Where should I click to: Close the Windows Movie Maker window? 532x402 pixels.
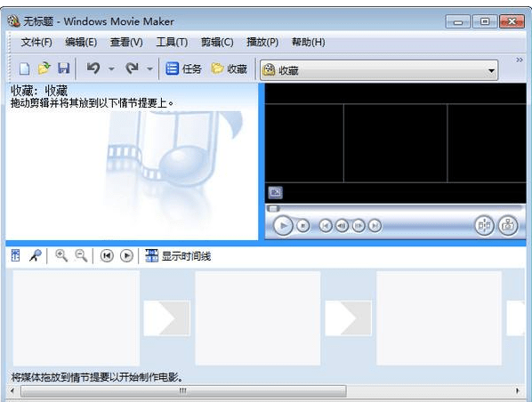click(x=512, y=21)
